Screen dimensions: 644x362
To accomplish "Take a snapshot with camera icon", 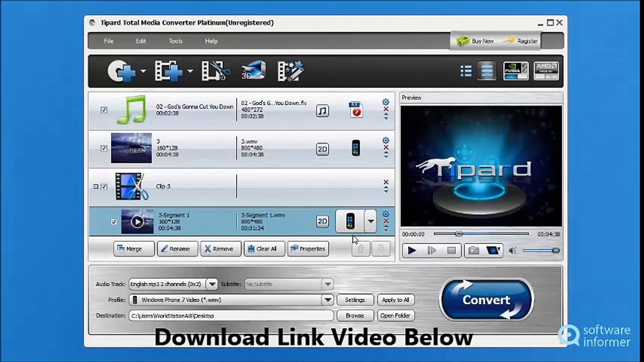I will [473, 250].
